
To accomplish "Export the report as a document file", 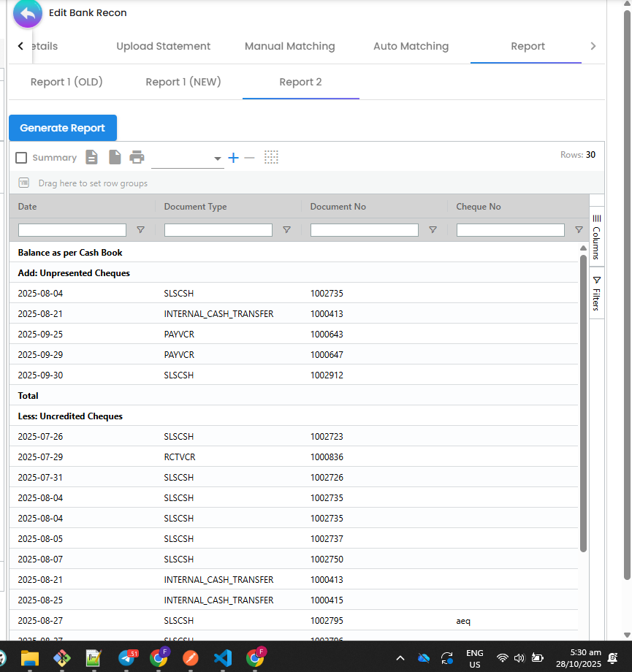I will point(115,157).
